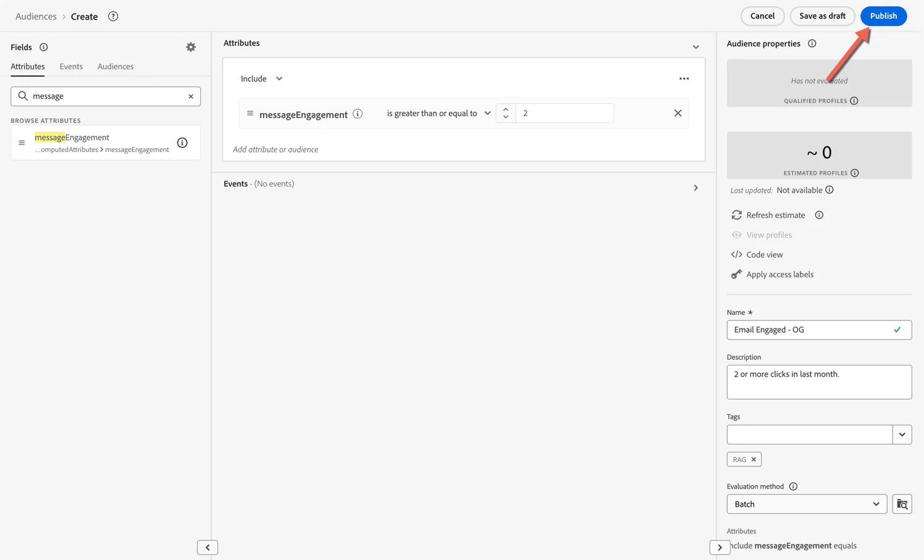Click Refresh estimate info icon
The height and width of the screenshot is (560, 924).
(x=819, y=215)
